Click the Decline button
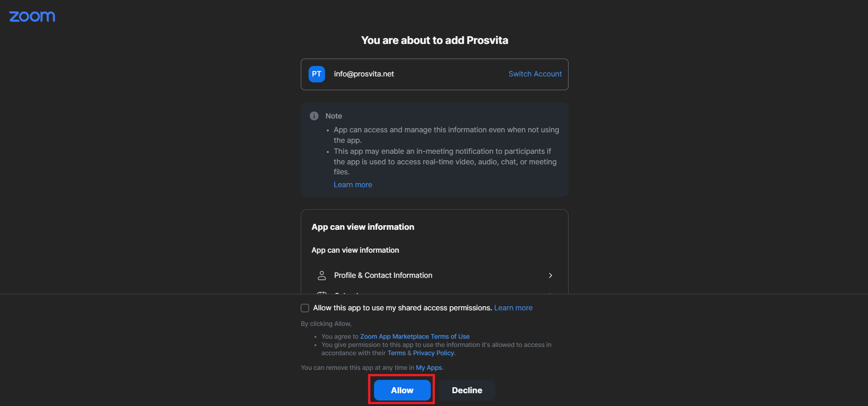This screenshot has width=868, height=406. pyautogui.click(x=467, y=390)
